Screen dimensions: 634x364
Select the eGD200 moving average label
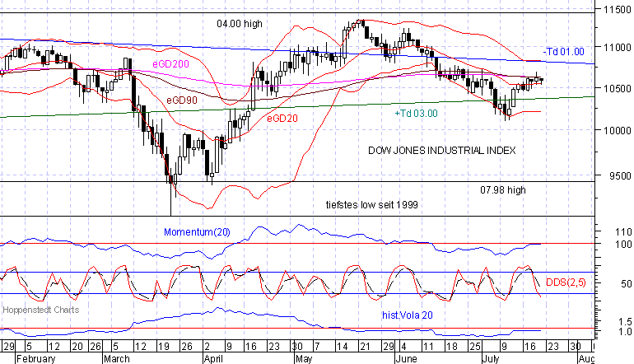pos(170,64)
